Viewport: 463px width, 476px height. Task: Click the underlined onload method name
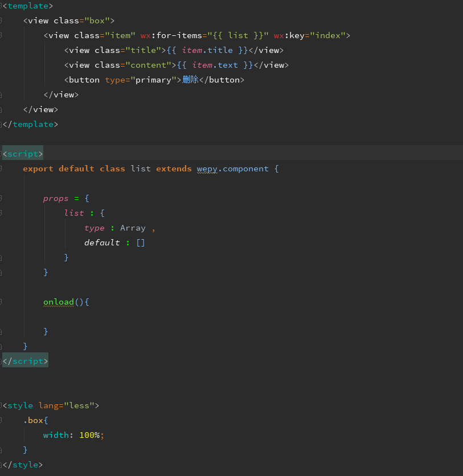click(59, 302)
